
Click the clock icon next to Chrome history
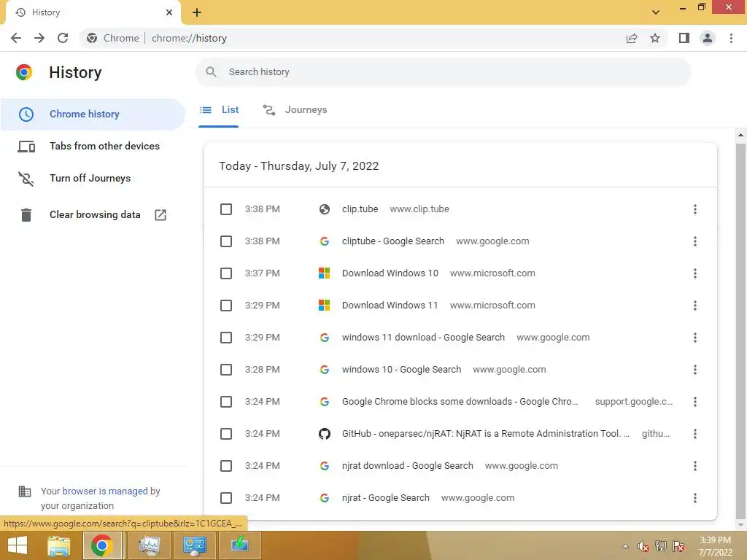click(x=26, y=114)
